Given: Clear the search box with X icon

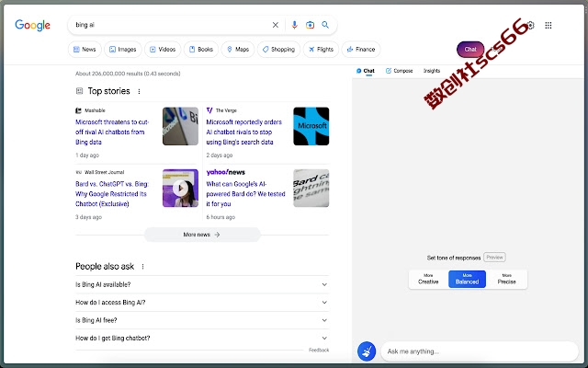Looking at the screenshot, I should pos(276,25).
